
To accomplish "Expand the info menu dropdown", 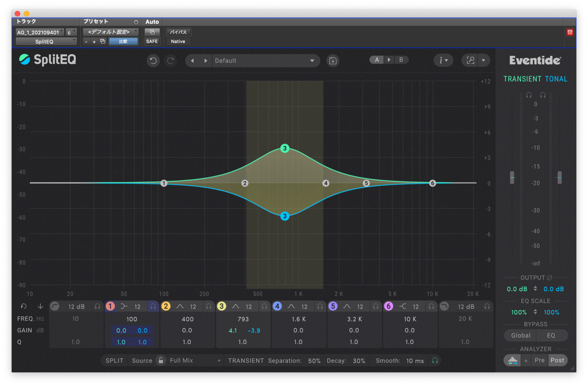I will tap(443, 60).
